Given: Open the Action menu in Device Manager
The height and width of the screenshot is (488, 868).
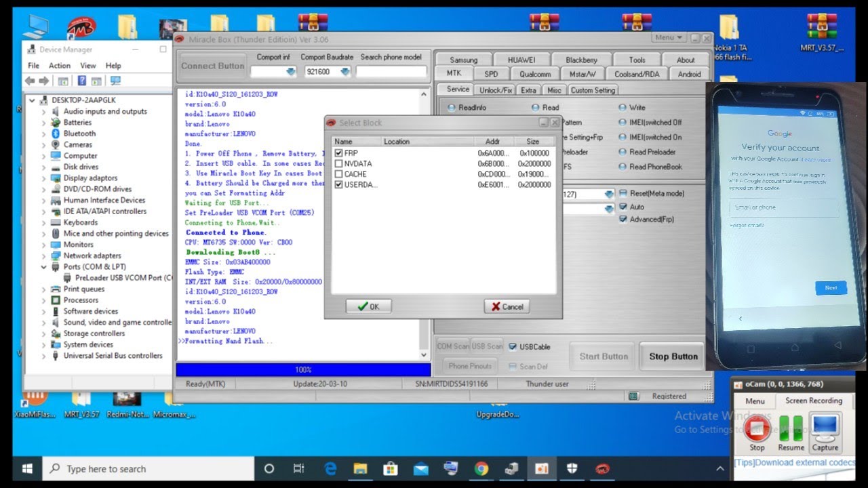Looking at the screenshot, I should coord(60,66).
